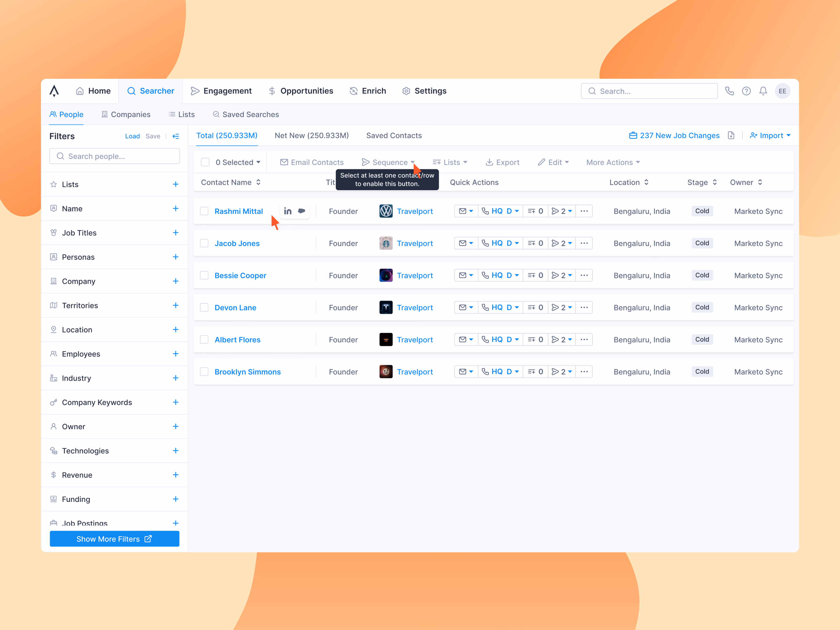The width and height of the screenshot is (840, 630).
Task: Click the Apollo logo icon
Action: click(54, 91)
